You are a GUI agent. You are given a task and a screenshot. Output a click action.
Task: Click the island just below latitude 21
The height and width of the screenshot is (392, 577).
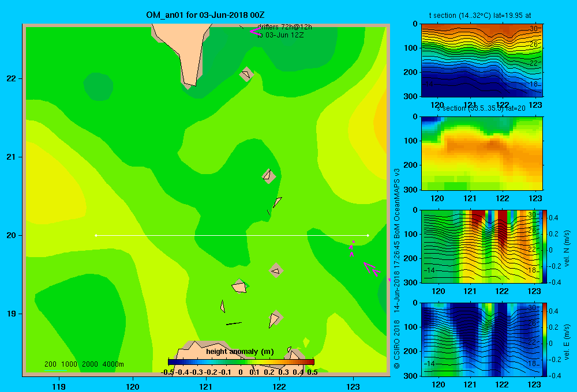click(x=269, y=176)
